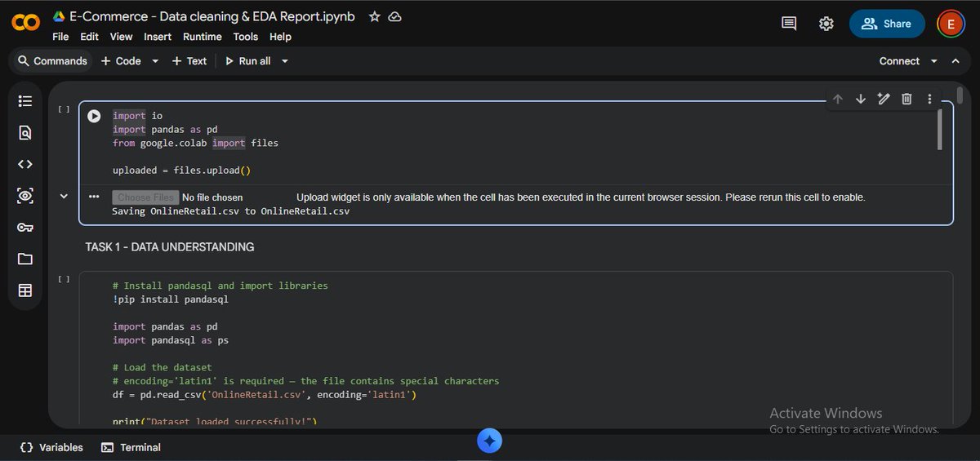Viewport: 980px width, 461px height.
Task: Move the cell up with arrow icon
Action: (837, 99)
